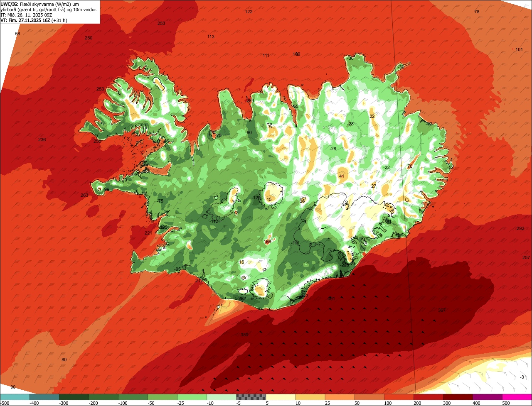Click the '-400' legend label
Screen dimensions: 532x406
click(x=35, y=403)
